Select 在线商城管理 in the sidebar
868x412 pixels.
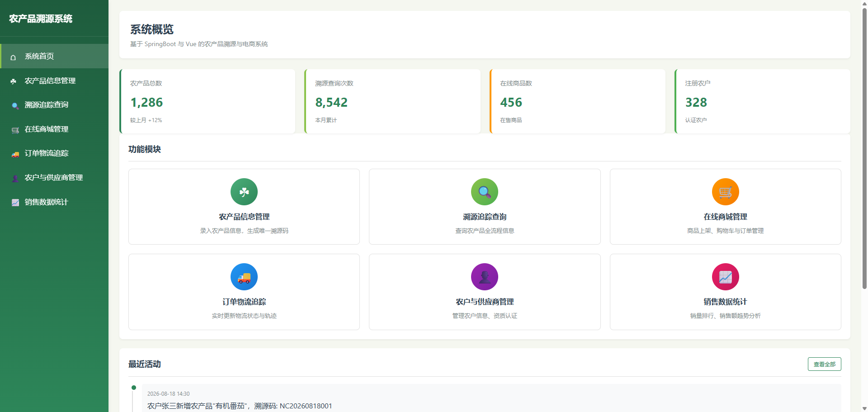click(54, 129)
